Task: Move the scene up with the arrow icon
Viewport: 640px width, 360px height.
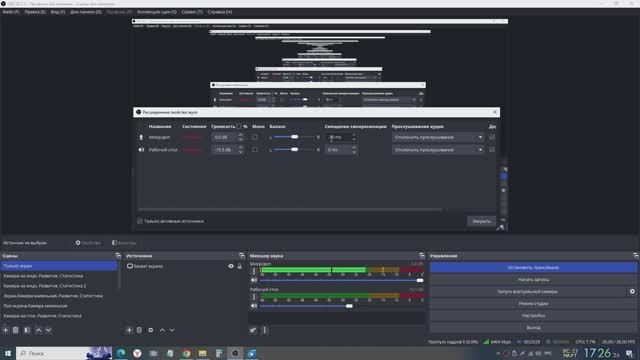Action: click(x=38, y=330)
